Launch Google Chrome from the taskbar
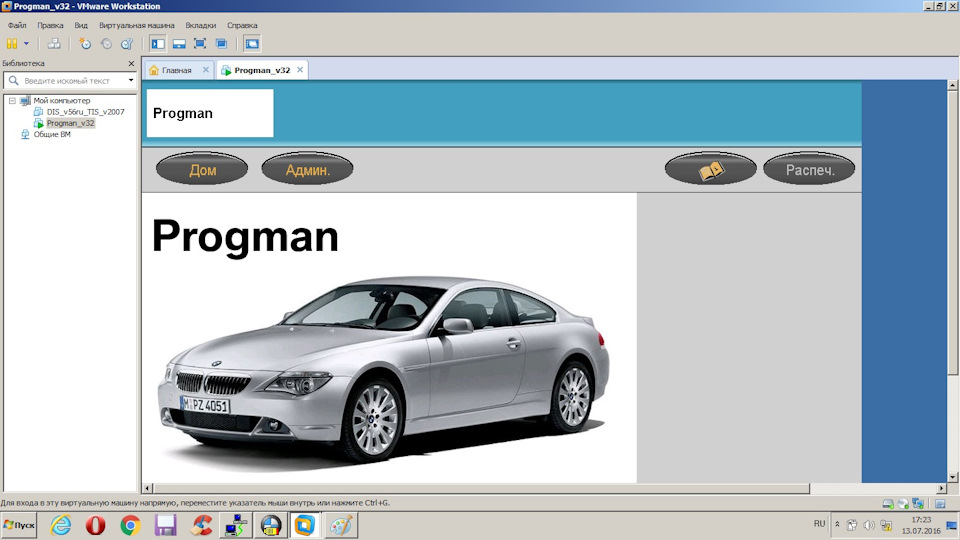This screenshot has width=960, height=540. (x=130, y=525)
